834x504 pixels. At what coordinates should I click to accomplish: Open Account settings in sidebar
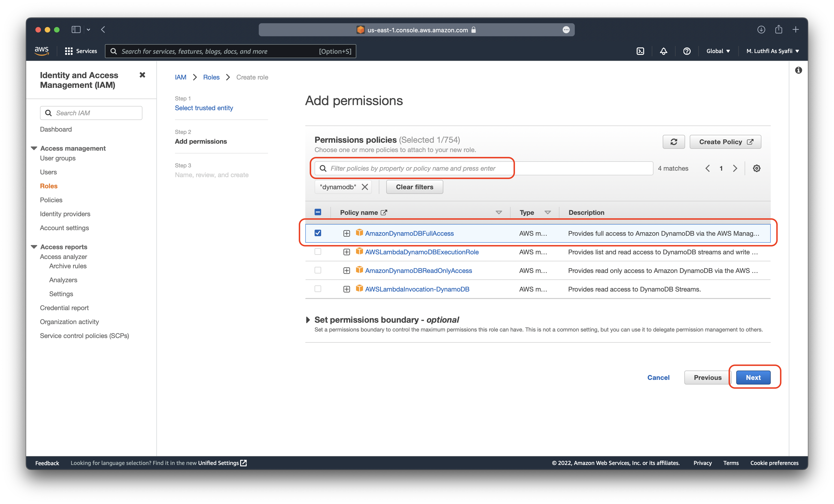coord(64,228)
